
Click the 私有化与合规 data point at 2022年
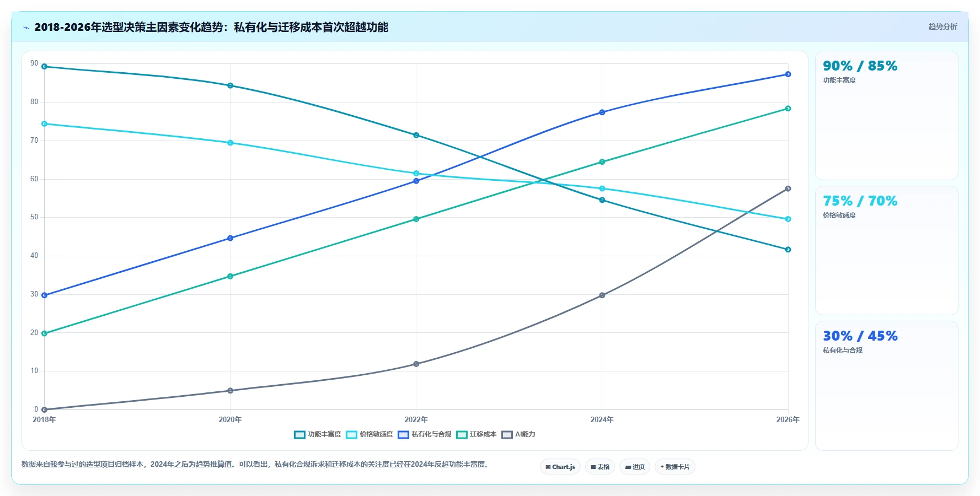tap(416, 181)
